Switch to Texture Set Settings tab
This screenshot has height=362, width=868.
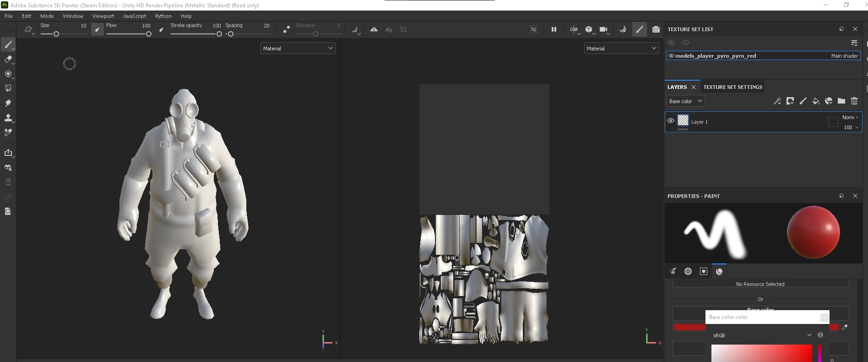[x=732, y=87]
